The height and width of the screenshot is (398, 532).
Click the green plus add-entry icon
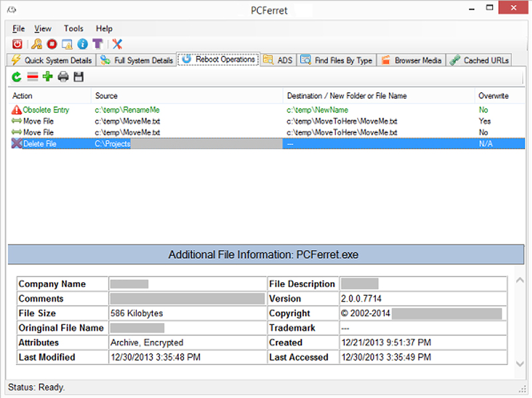coord(47,76)
